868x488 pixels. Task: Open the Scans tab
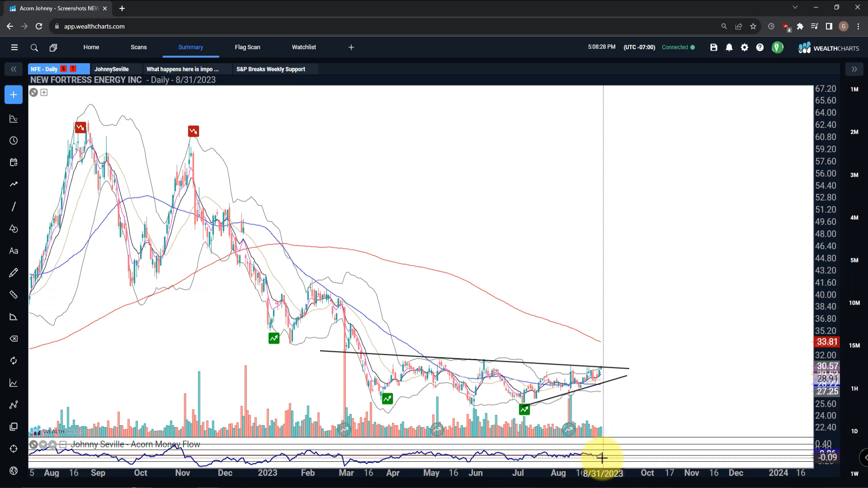point(139,47)
